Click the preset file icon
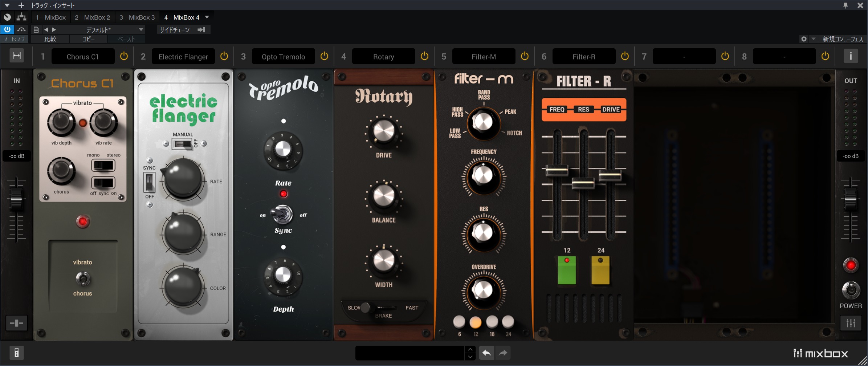This screenshot has height=366, width=868. (x=36, y=29)
